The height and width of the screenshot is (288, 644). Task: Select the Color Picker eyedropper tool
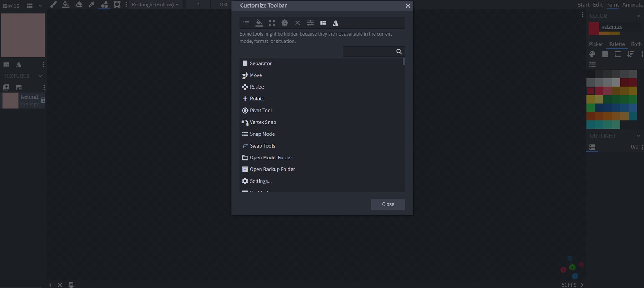[x=91, y=5]
